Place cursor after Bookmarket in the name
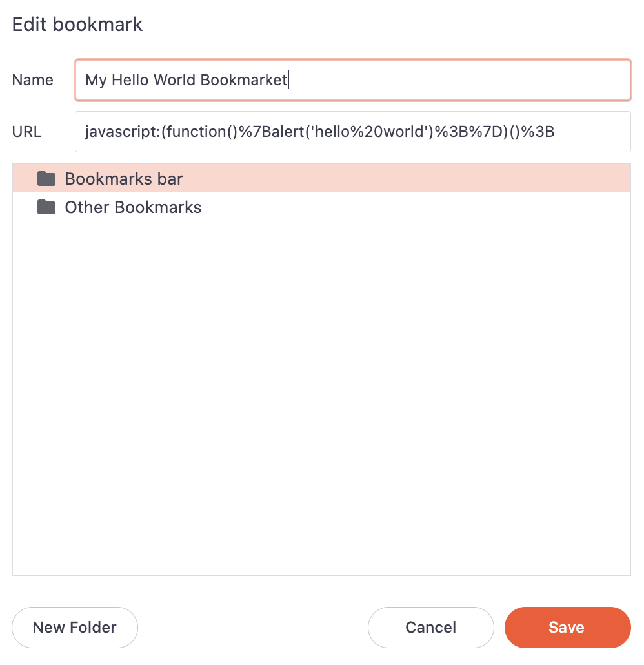644x665 pixels. click(x=288, y=79)
